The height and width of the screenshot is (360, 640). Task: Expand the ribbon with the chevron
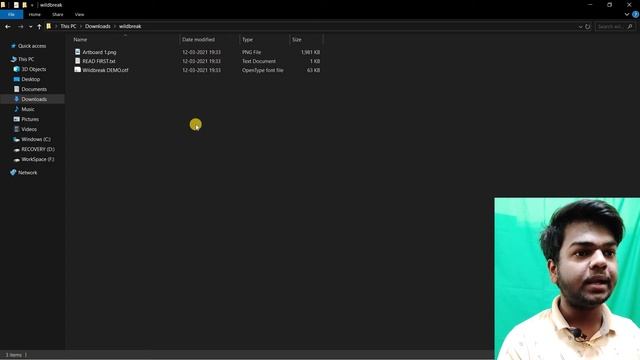click(x=627, y=14)
